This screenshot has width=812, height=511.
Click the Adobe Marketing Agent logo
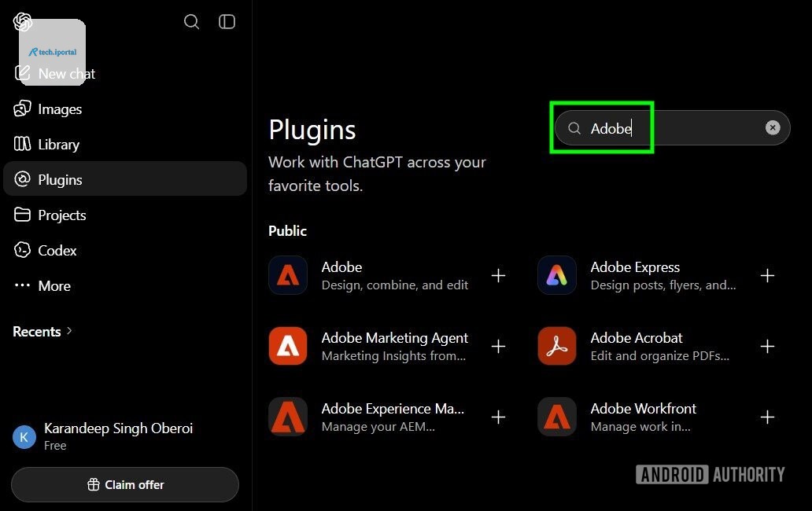coord(288,345)
